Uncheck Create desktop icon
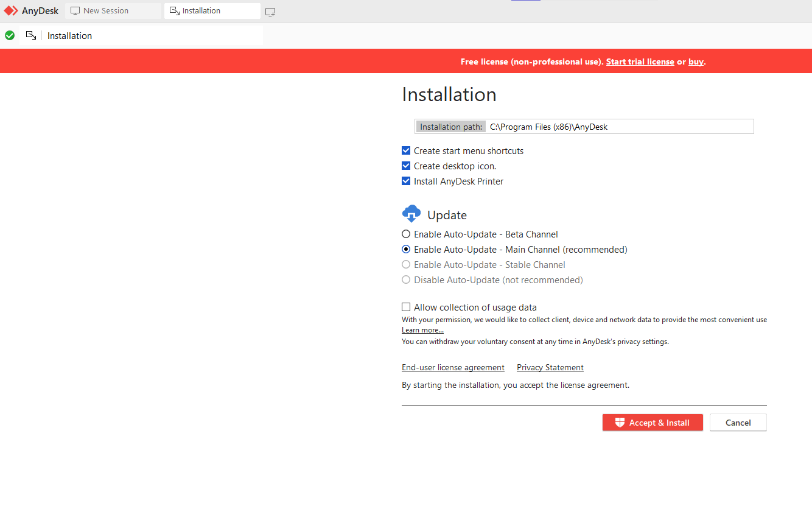Viewport: 812px width, 517px height. click(x=406, y=166)
